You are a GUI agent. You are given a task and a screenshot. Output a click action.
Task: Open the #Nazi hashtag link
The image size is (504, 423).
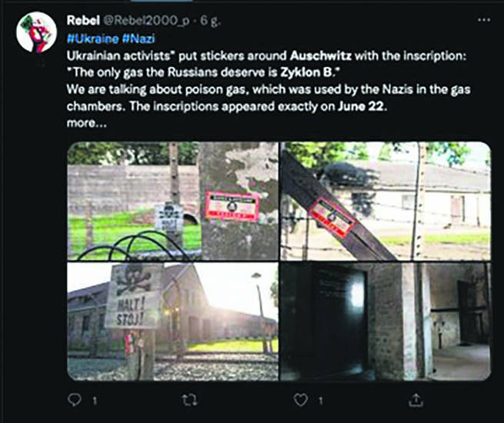coord(139,39)
